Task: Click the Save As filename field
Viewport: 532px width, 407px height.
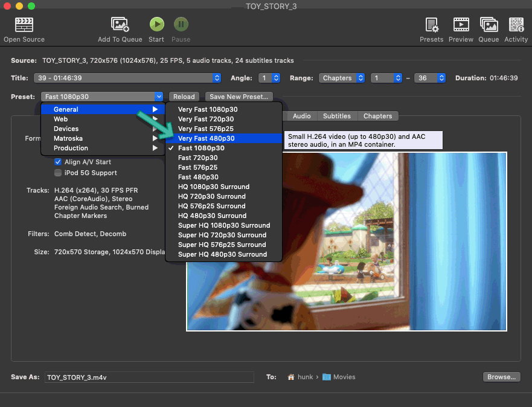Action: (x=149, y=377)
